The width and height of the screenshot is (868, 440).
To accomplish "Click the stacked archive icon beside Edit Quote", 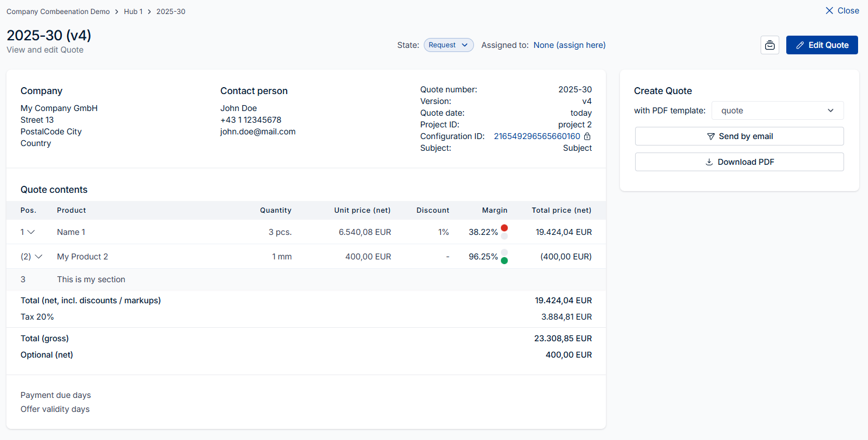I will (x=769, y=45).
